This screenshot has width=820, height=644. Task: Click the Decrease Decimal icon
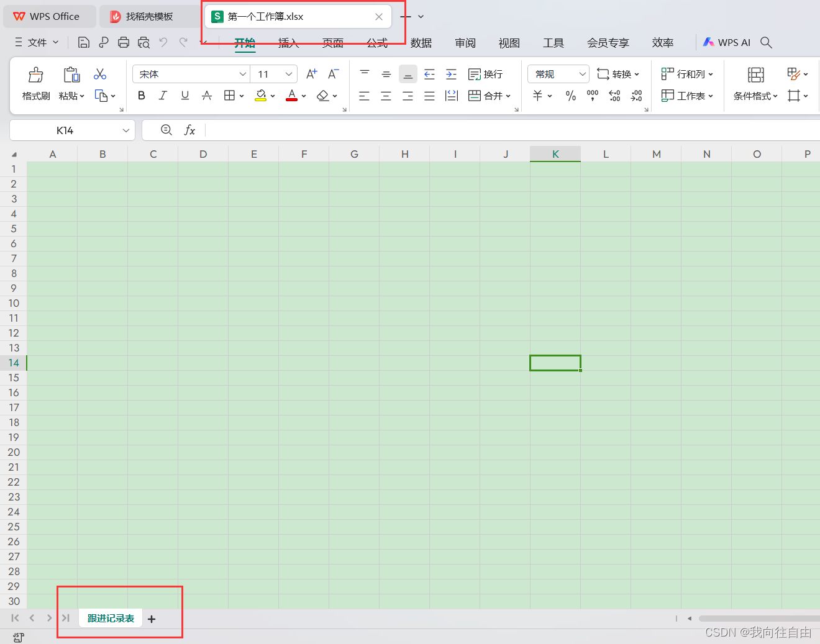(636, 96)
